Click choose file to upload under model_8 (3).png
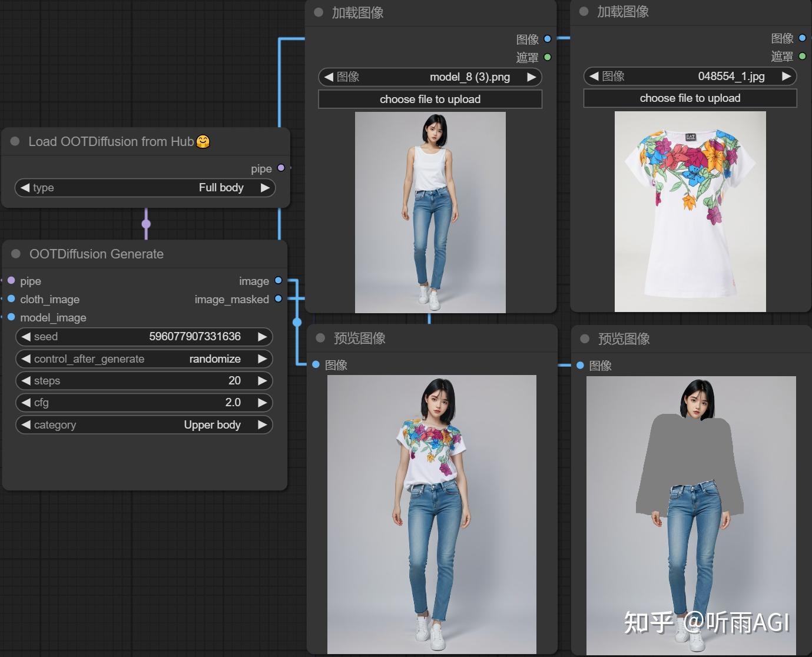This screenshot has height=657, width=812. coord(430,99)
